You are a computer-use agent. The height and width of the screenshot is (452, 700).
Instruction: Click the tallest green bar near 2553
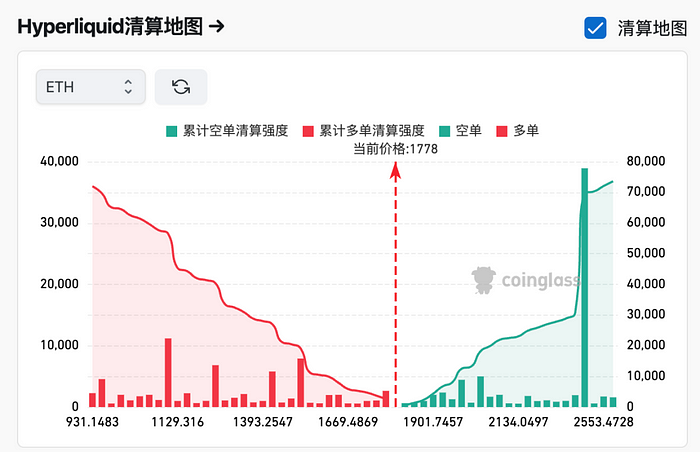(x=585, y=287)
